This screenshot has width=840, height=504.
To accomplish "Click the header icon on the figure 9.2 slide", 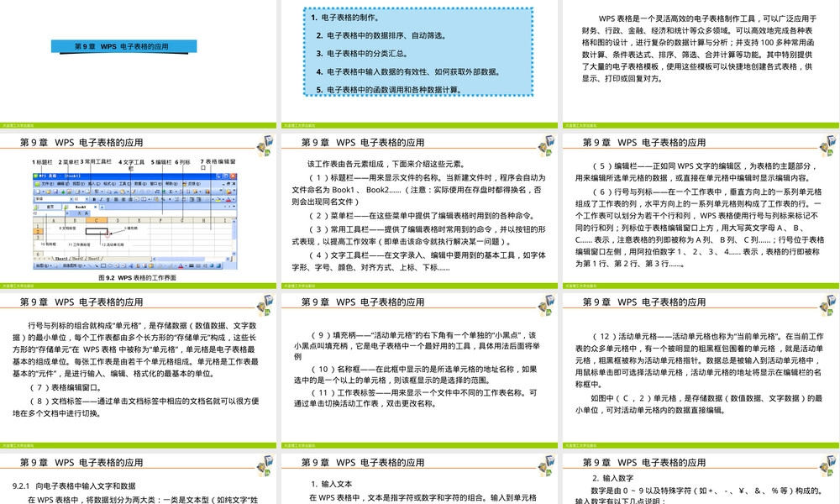I will coord(265,145).
